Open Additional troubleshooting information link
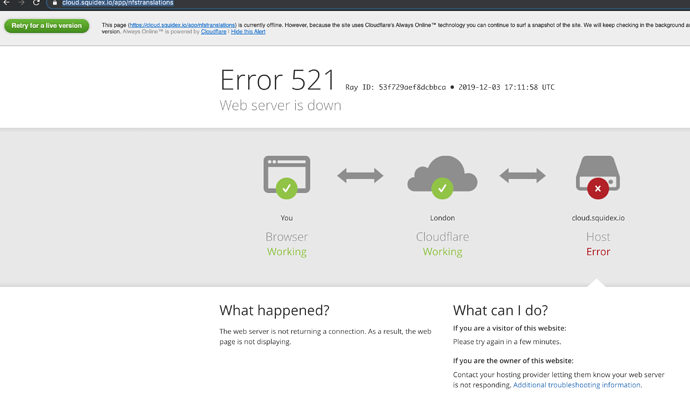 click(x=576, y=385)
